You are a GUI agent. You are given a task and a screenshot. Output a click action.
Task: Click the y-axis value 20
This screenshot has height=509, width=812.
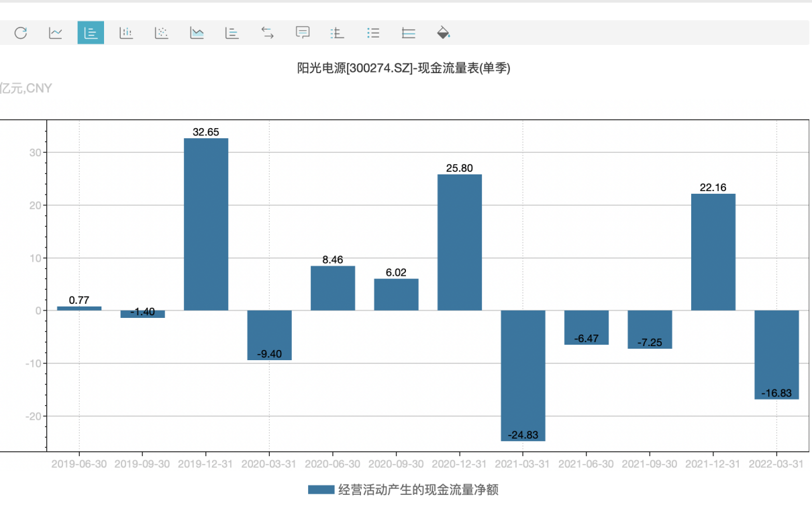coord(36,205)
